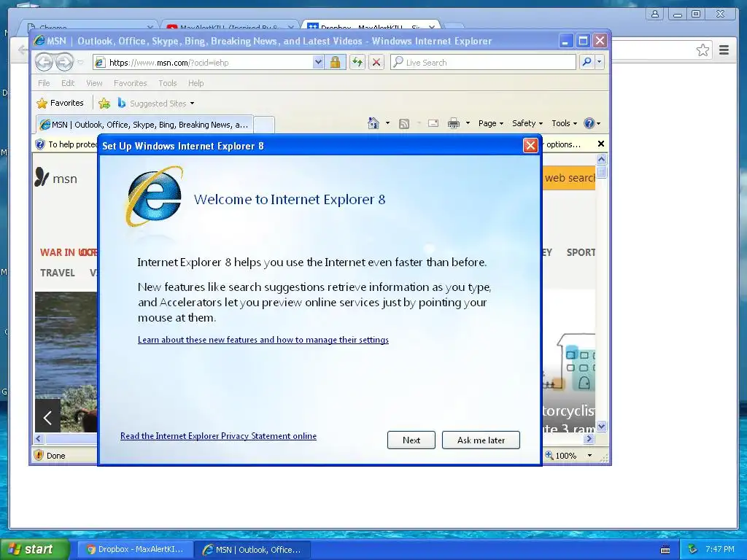747x560 pixels.
Task: Click the Add to Favorites Bar icon
Action: [104, 103]
